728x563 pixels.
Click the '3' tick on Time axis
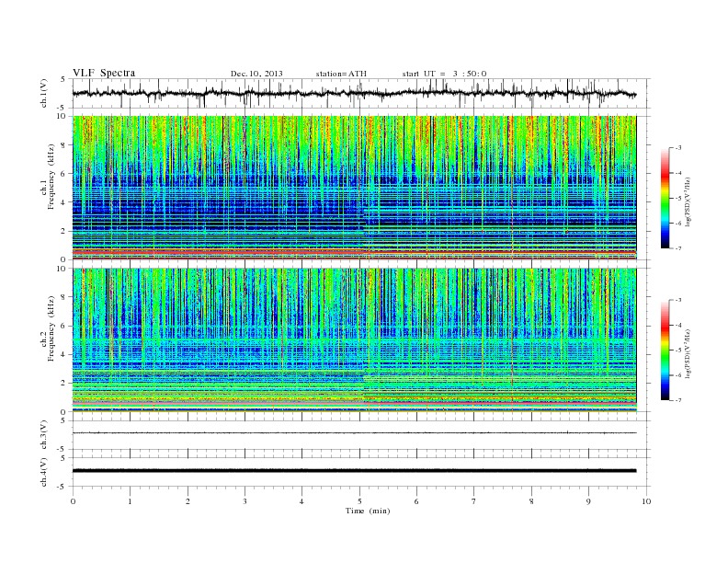[x=245, y=501]
